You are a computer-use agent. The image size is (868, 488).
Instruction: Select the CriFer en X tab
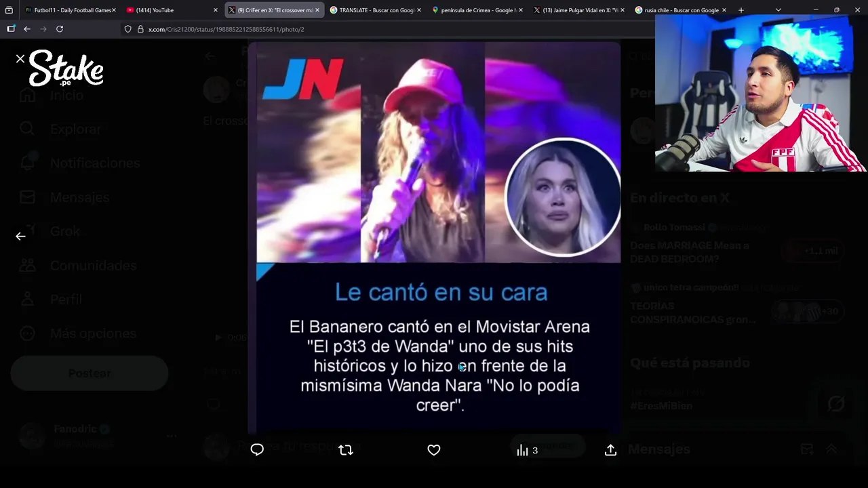274,10
